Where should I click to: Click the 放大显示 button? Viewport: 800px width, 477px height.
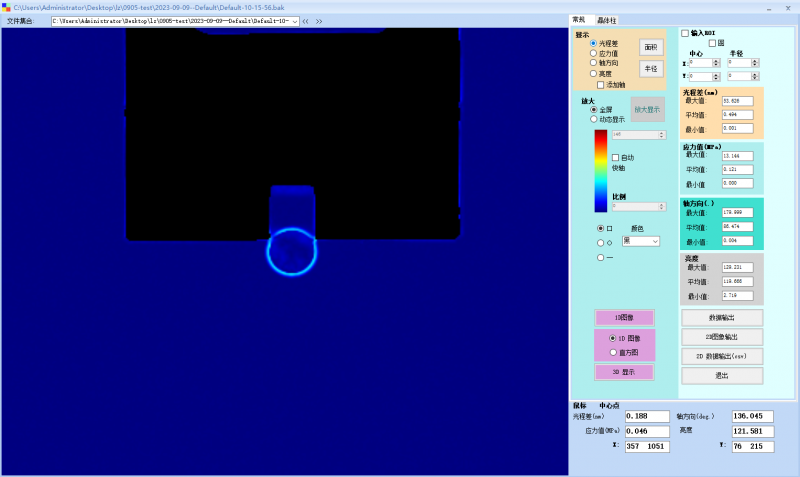tap(647, 109)
